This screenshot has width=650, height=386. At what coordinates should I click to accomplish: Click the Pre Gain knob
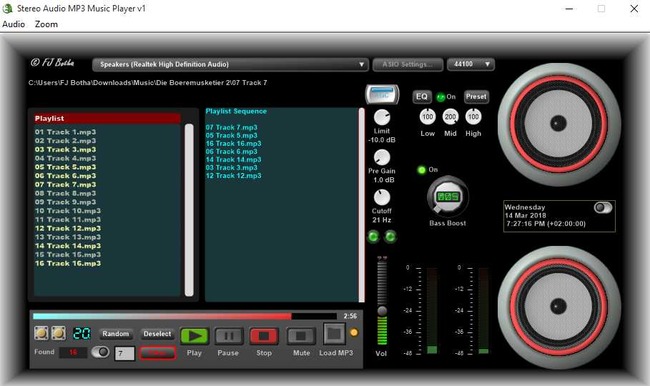(x=382, y=158)
